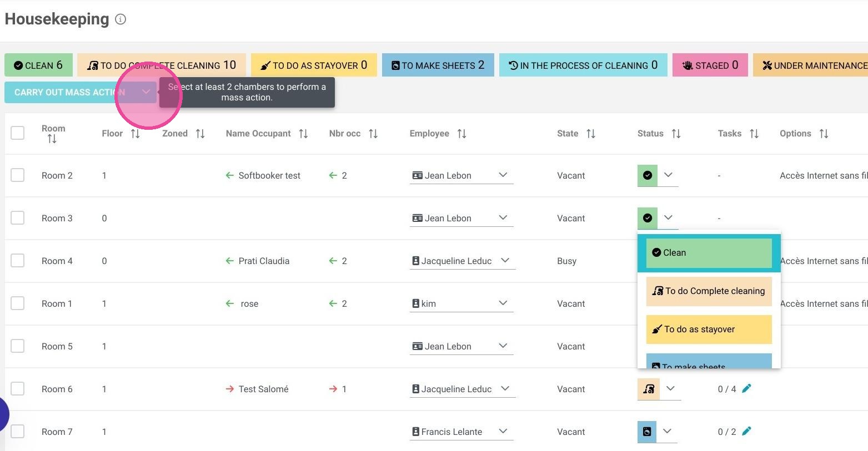Choose To make sheets option

(709, 361)
